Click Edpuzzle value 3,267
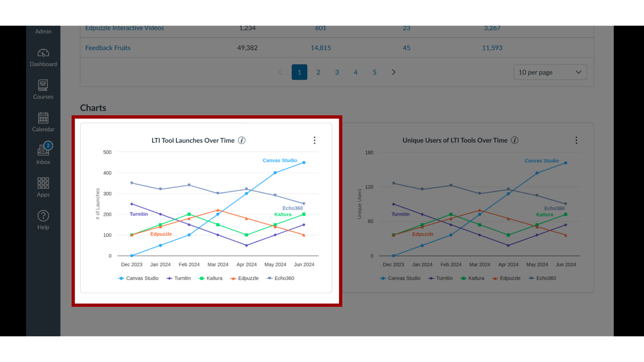644x362 pixels. [x=492, y=28]
